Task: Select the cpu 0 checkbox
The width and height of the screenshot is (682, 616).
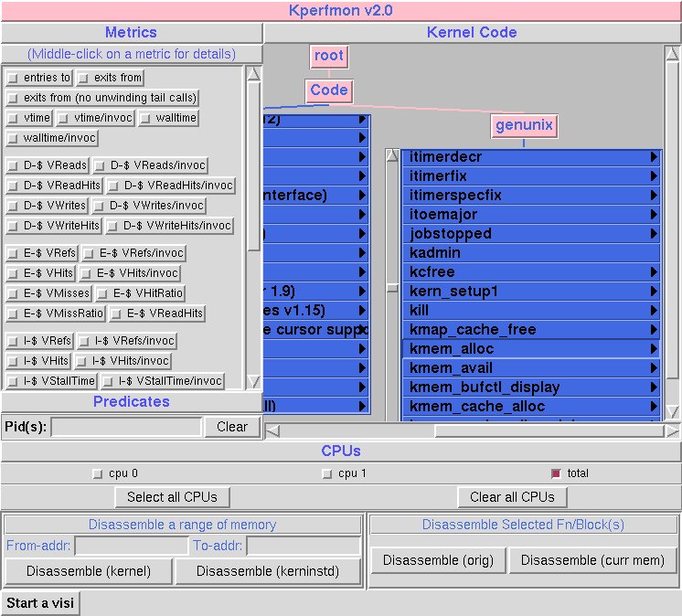Action: [98, 473]
